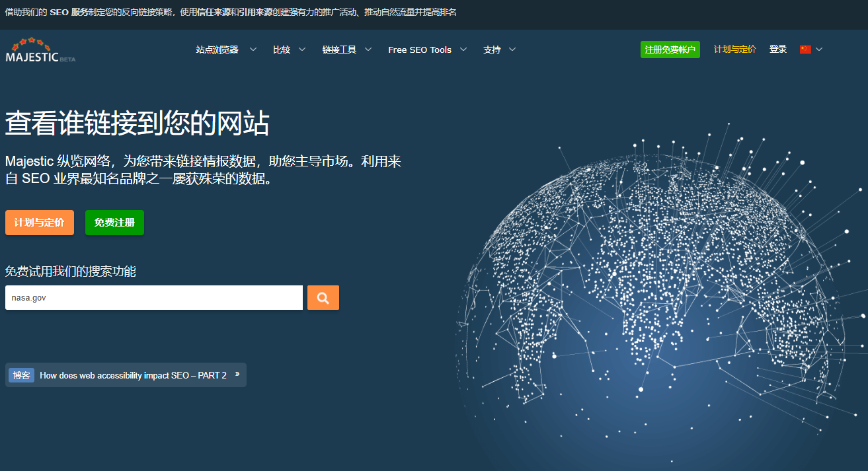868x471 pixels.
Task: Click the double-arrow icon beside the blog headline
Action: (x=237, y=374)
